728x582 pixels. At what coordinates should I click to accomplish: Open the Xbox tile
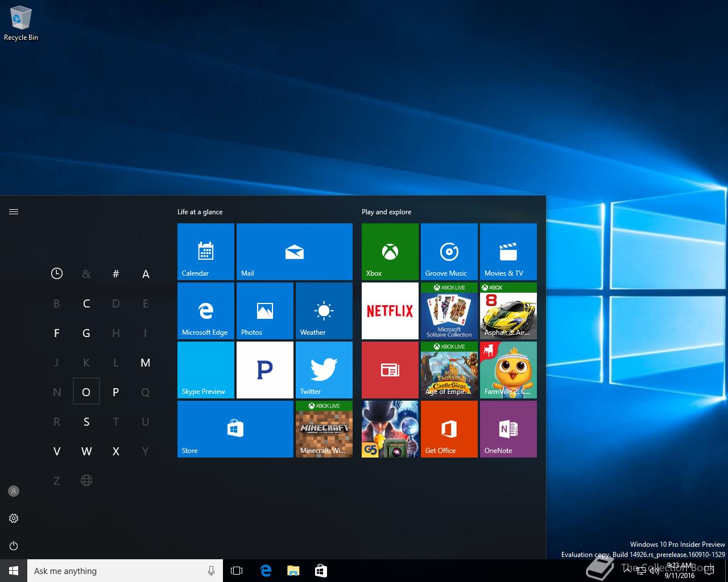(x=390, y=252)
